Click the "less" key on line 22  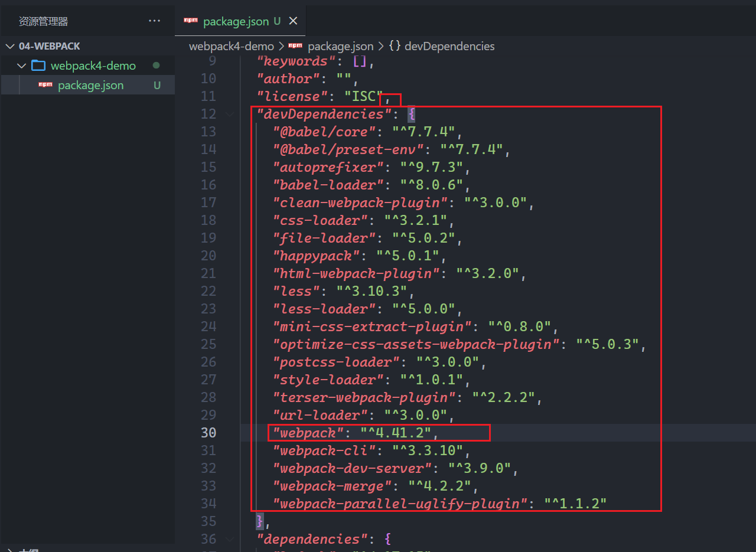pyautogui.click(x=296, y=291)
